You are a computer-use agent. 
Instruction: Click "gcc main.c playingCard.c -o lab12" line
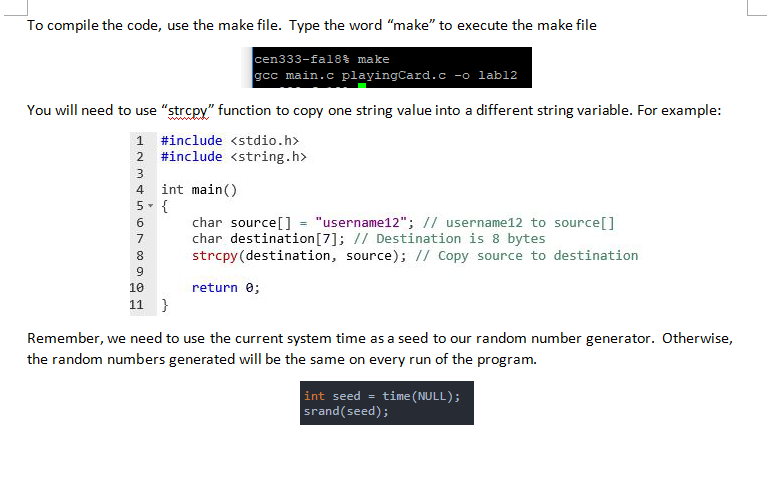click(x=385, y=75)
